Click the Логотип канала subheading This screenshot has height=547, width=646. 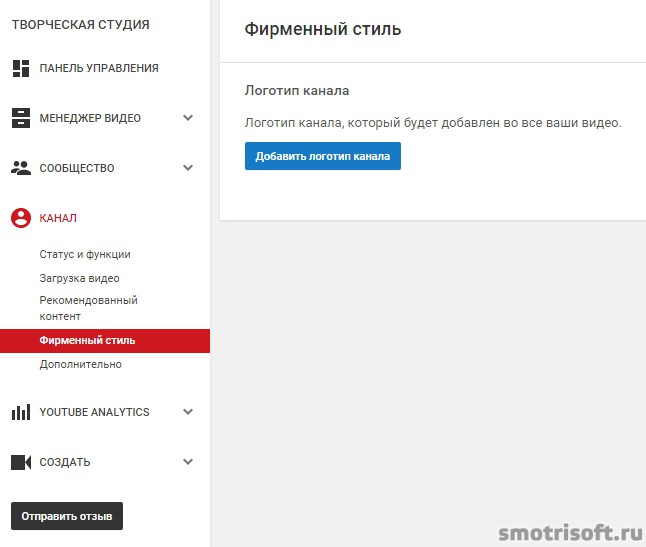[297, 90]
